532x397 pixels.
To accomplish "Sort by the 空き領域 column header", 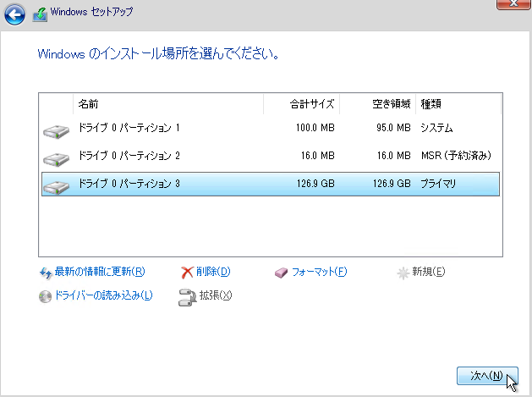I will pos(377,104).
